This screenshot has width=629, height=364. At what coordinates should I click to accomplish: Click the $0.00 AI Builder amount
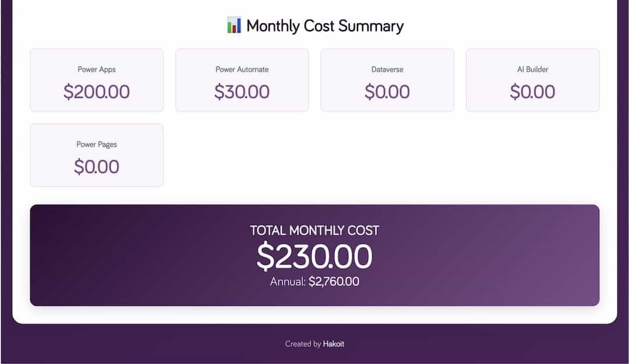532,91
